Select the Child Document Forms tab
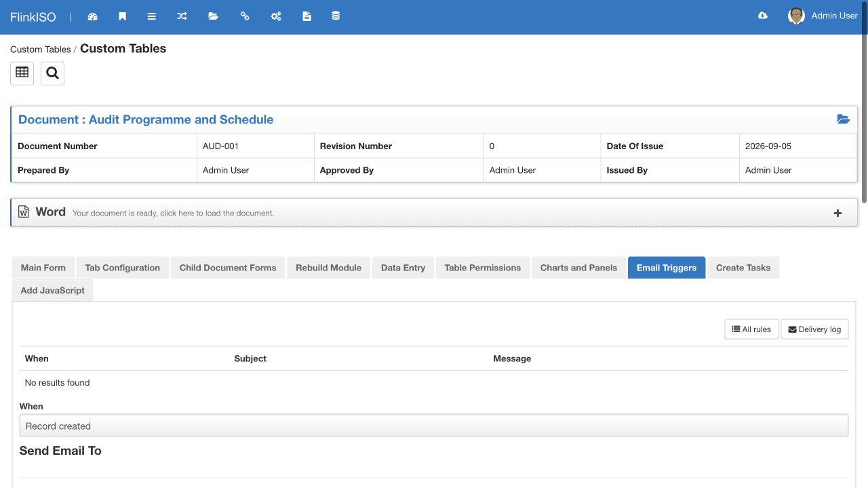Screen dimensions: 868x488 (x=228, y=268)
